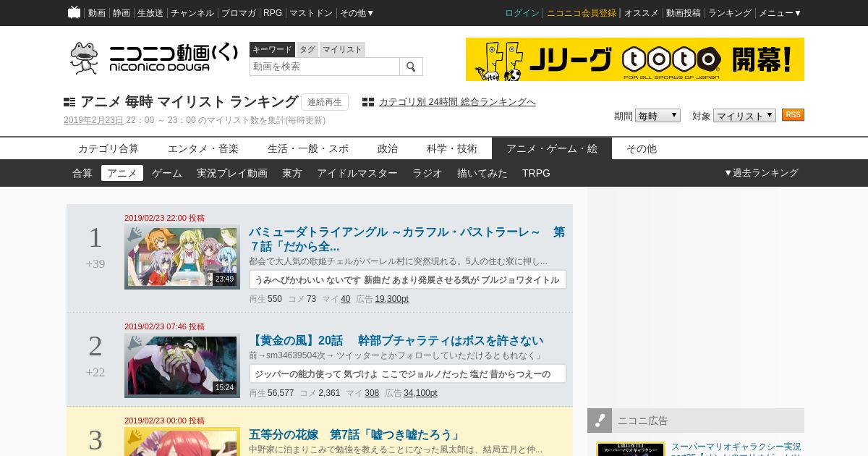
Task: Select 実況プレイ動画 subcategory
Action: coord(232,173)
